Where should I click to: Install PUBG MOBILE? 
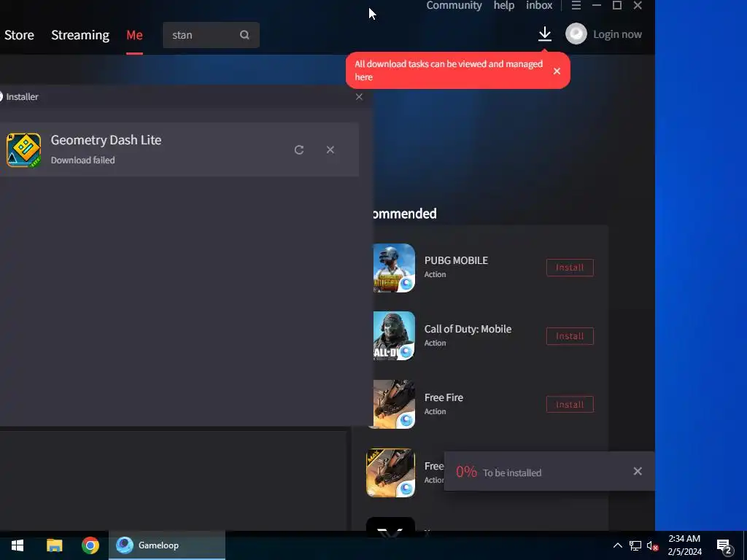[x=570, y=268]
